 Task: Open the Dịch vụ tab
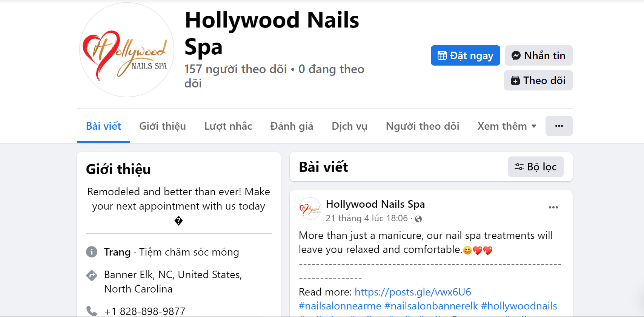click(349, 126)
